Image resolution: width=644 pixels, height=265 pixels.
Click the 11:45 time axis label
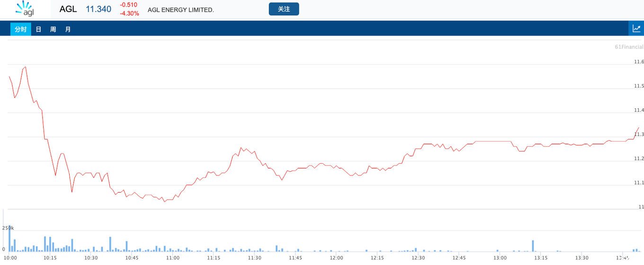pyautogui.click(x=295, y=258)
